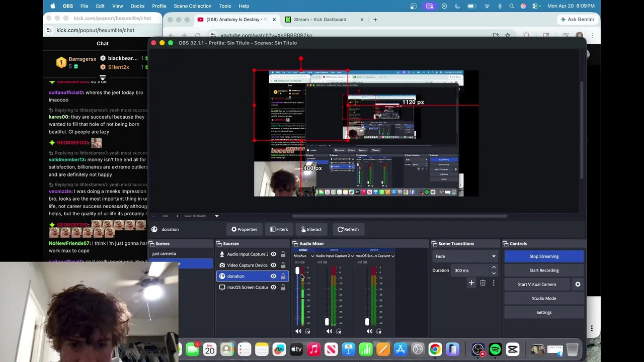This screenshot has height=362, width=644.
Task: Open Apple TV from the dock
Action: coord(296,349)
